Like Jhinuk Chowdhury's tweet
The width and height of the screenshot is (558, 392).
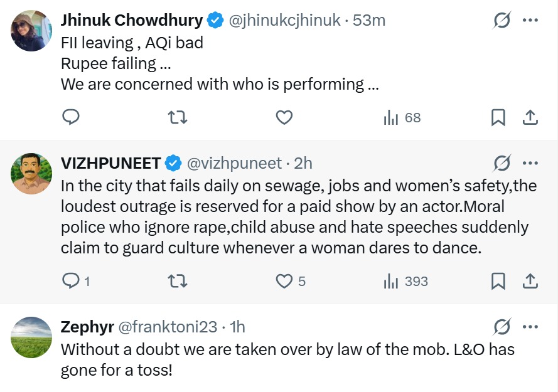(285, 117)
